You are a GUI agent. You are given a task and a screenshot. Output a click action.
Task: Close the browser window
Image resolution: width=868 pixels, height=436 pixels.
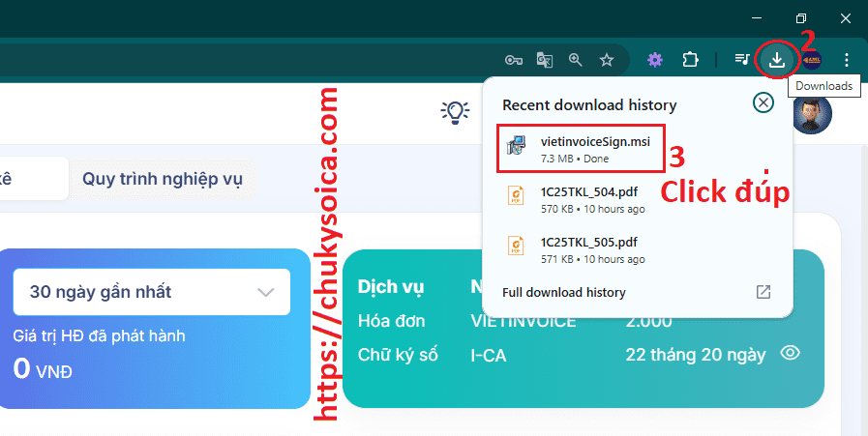click(x=846, y=18)
